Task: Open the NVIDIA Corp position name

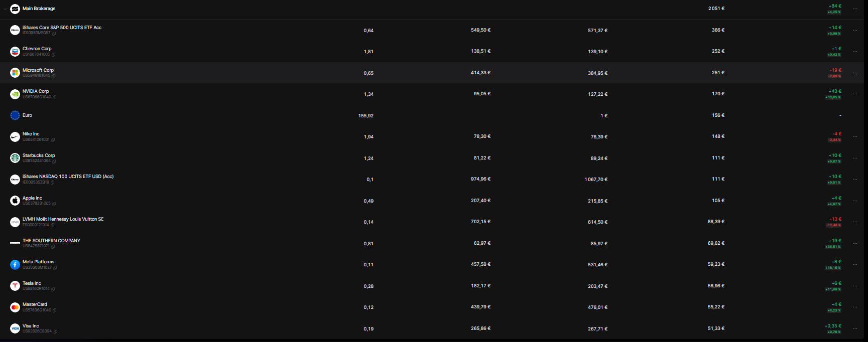Action: 36,91
